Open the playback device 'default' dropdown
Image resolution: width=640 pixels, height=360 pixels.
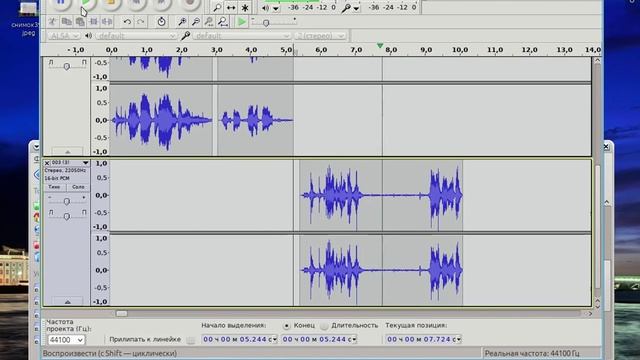(136, 36)
